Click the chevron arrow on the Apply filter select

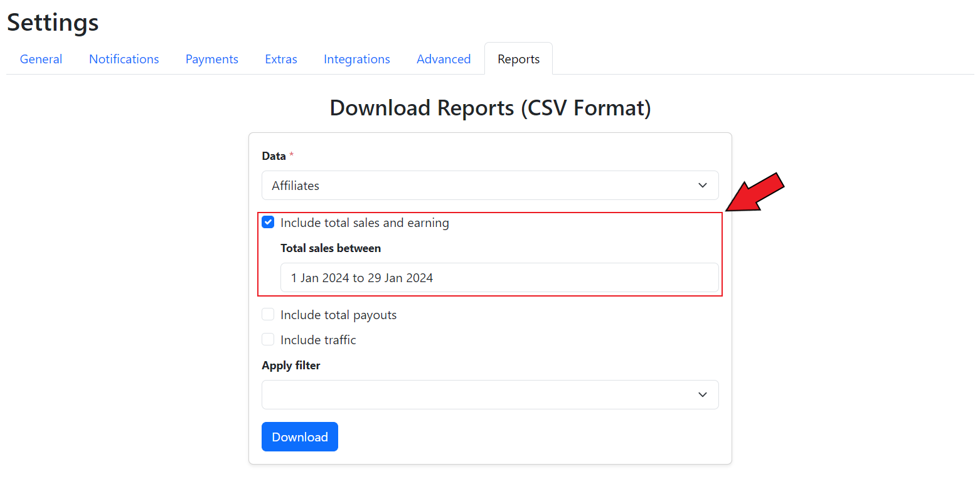[x=703, y=394]
